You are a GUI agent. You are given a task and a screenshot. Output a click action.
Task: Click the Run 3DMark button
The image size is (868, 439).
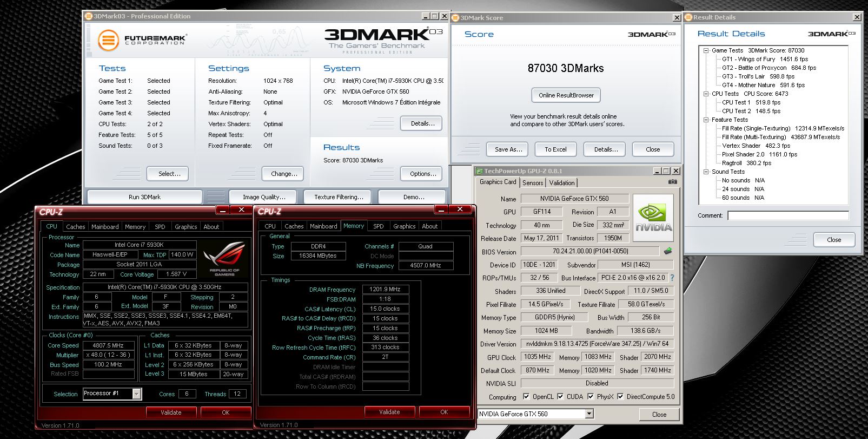pos(144,197)
